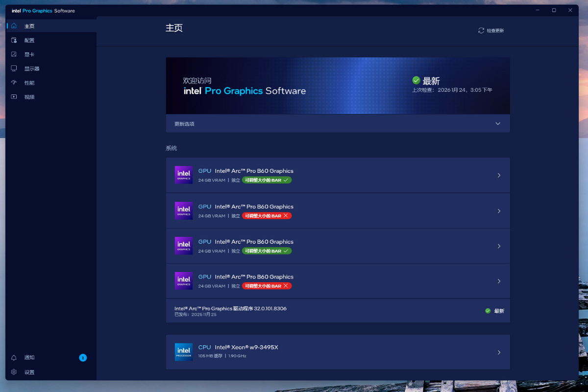The image size is (588, 392).
Task: Click third GPU's green resizable BAR badge
Action: click(x=267, y=251)
